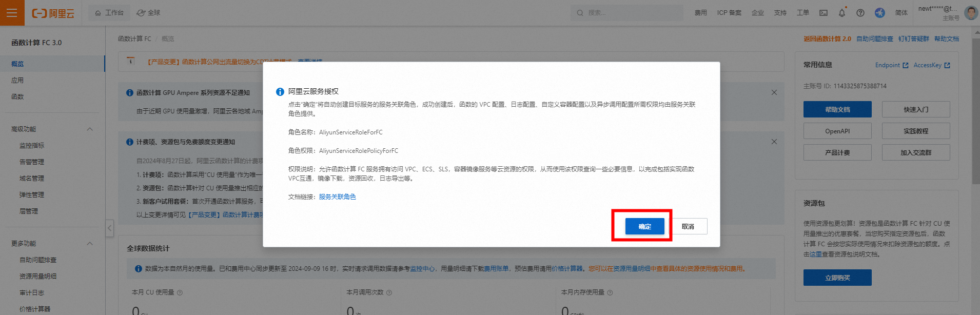Image resolution: width=980 pixels, height=315 pixels.
Task: Cancel the dialog with 取消
Action: pyautogui.click(x=688, y=226)
